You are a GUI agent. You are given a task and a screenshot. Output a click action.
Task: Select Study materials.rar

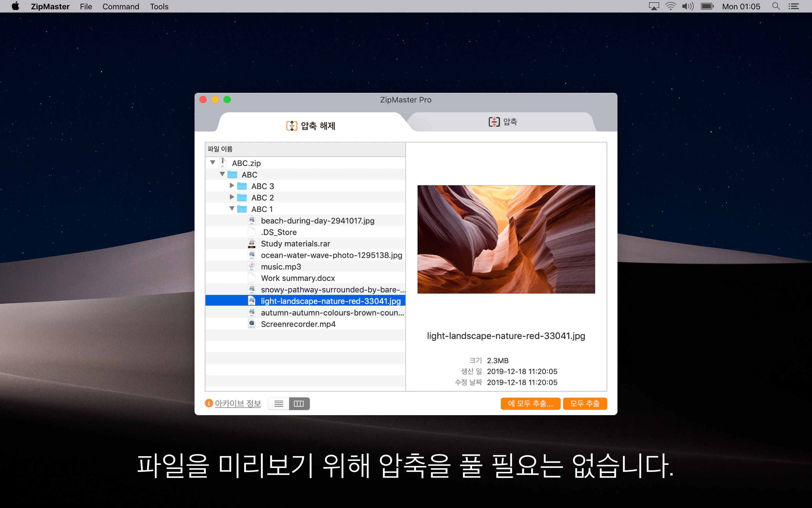pos(295,244)
